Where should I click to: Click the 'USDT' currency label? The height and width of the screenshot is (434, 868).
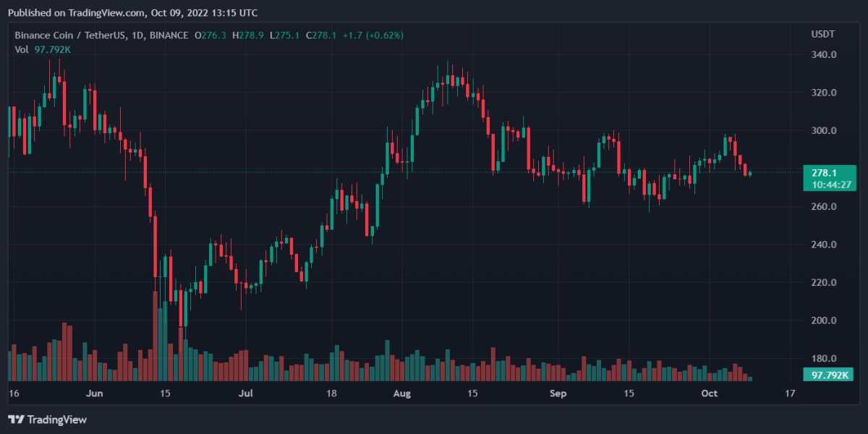[x=824, y=35]
